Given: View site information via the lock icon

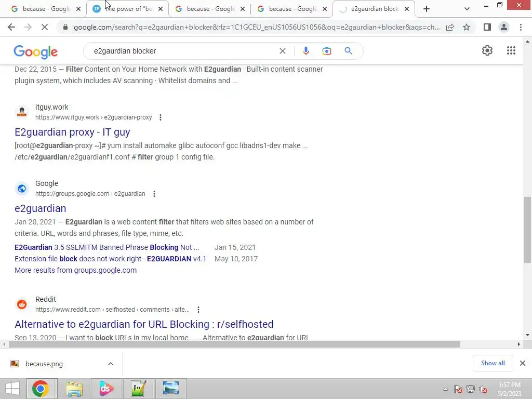Looking at the screenshot, I should tap(65, 27).
